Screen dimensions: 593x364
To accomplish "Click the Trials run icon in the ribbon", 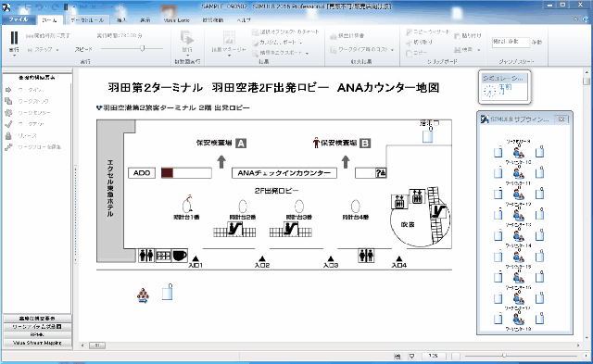I will click(x=187, y=38).
